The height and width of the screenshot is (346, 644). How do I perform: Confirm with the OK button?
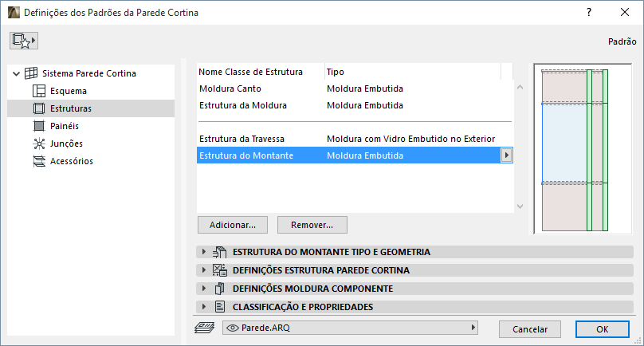click(x=602, y=329)
